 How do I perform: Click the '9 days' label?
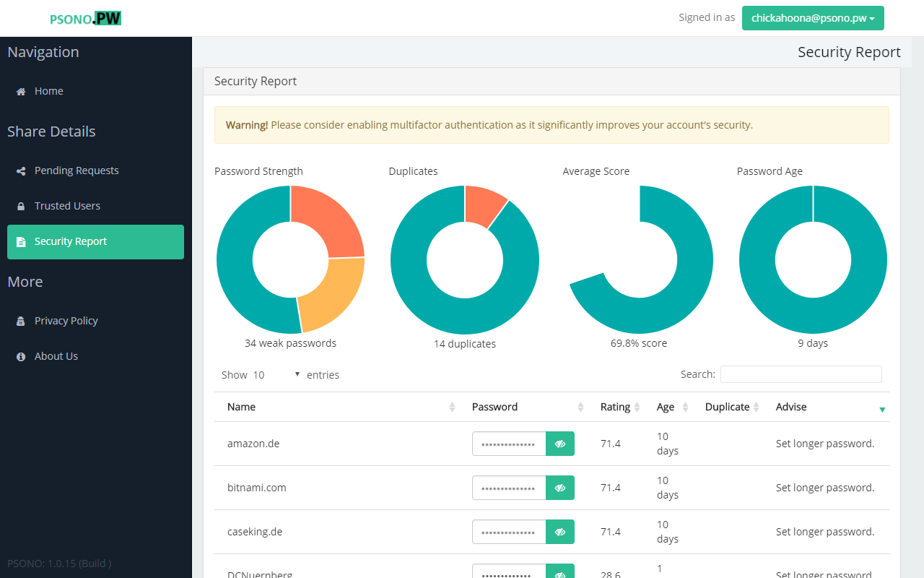[x=813, y=343]
